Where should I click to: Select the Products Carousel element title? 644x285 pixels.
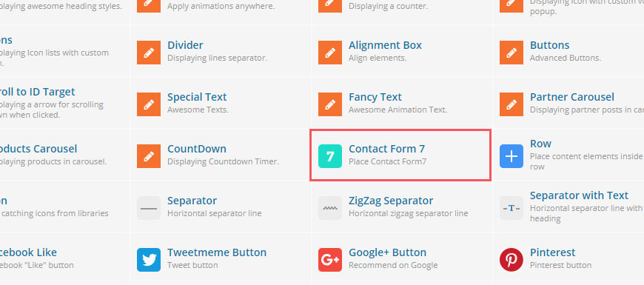[37, 149]
